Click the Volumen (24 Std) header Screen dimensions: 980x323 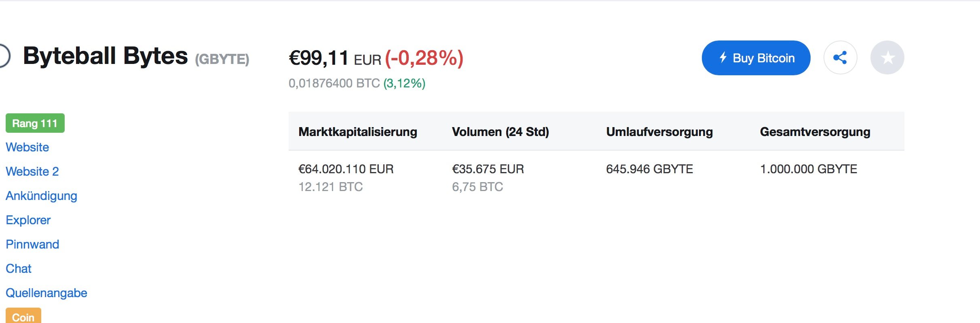pyautogui.click(x=500, y=132)
